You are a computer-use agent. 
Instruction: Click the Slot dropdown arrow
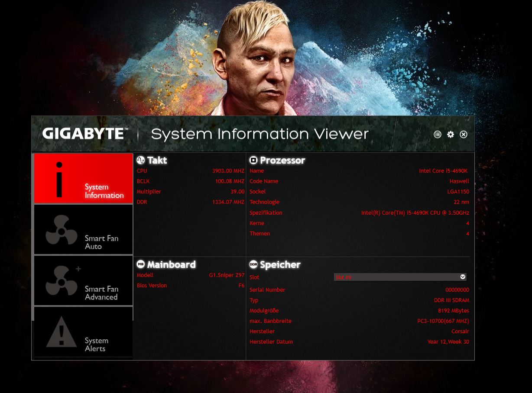pyautogui.click(x=463, y=277)
